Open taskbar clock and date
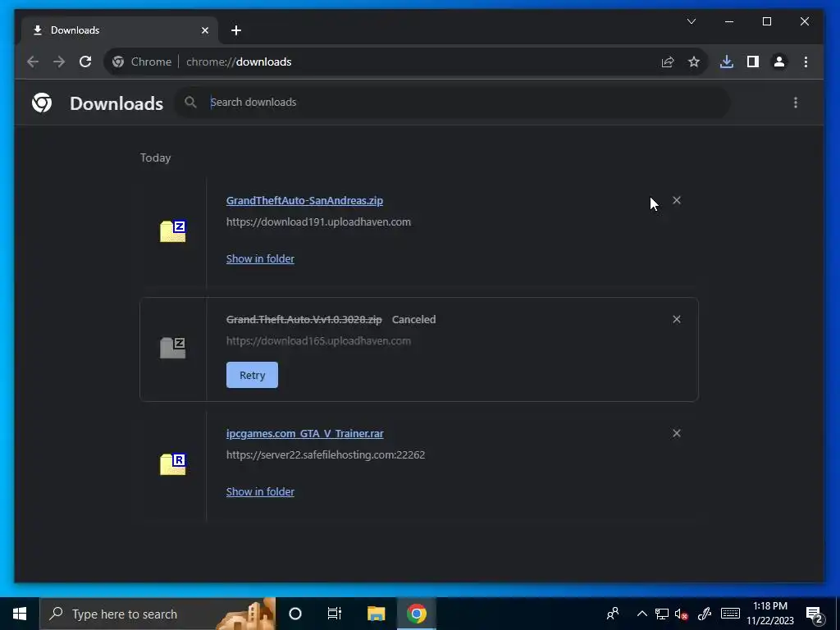Image resolution: width=840 pixels, height=630 pixels. pyautogui.click(x=770, y=614)
